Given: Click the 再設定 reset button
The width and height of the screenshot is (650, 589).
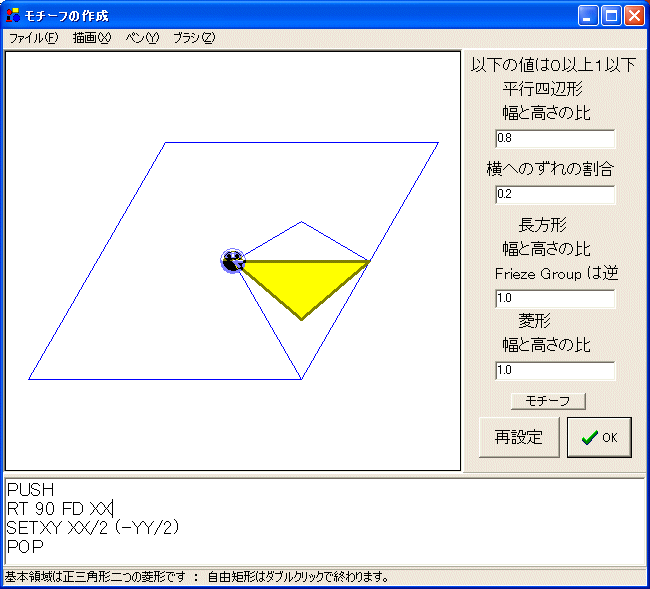Looking at the screenshot, I should coord(519,437).
